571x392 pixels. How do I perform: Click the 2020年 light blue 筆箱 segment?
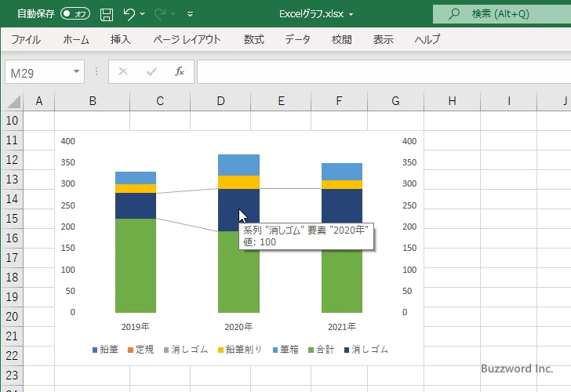tap(239, 165)
